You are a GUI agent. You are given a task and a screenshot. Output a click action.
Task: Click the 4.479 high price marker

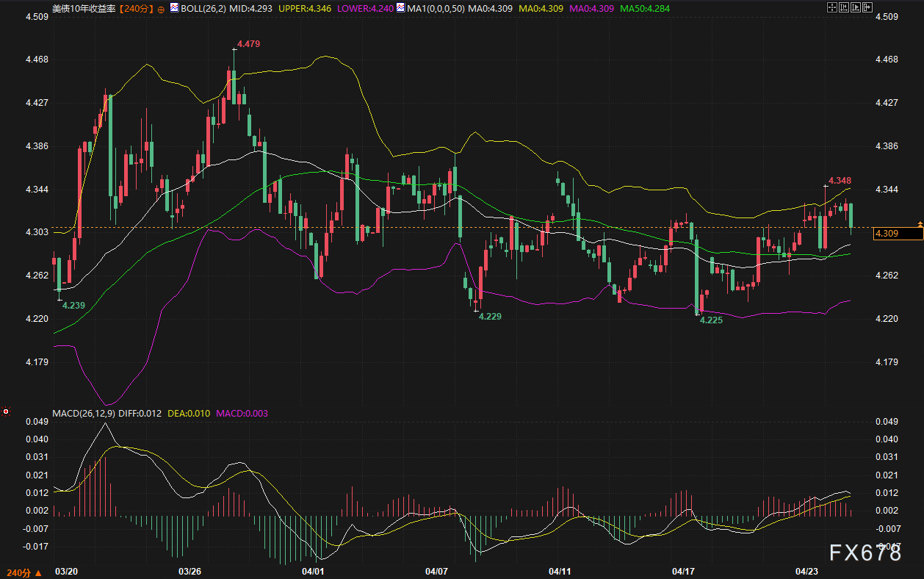click(248, 43)
